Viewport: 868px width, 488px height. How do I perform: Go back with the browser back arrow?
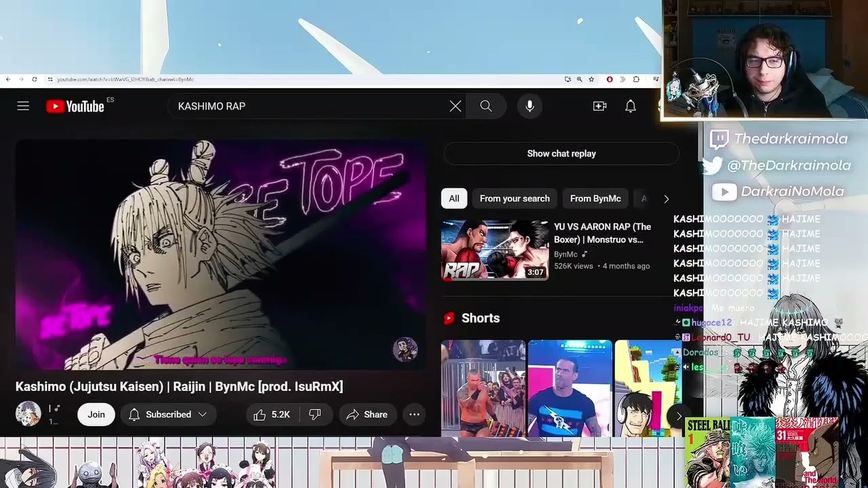coord(8,79)
